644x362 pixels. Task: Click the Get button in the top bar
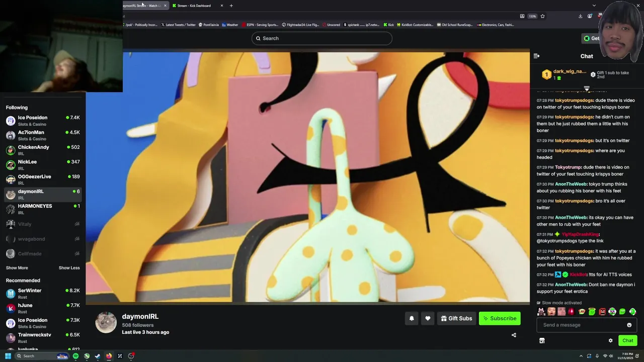591,38
